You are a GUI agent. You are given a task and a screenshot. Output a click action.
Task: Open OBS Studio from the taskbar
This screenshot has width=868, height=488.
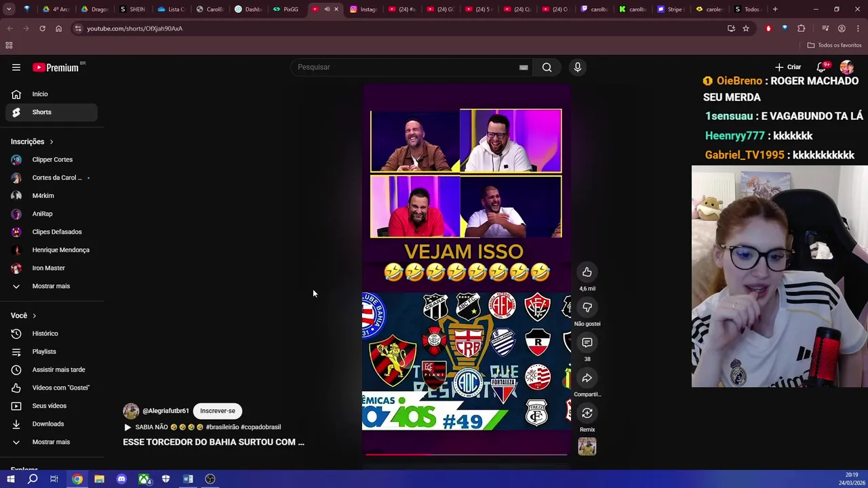[x=210, y=479]
